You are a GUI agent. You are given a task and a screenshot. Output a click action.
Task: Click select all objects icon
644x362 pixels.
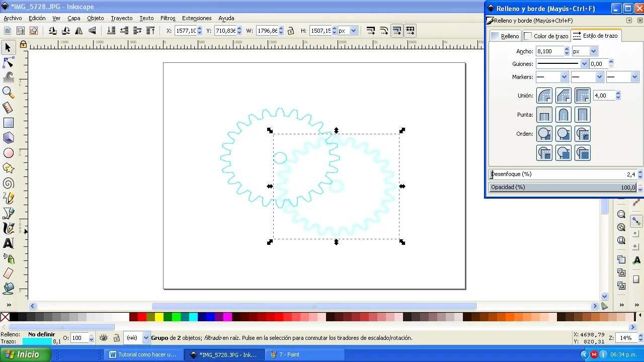[x=8, y=31]
